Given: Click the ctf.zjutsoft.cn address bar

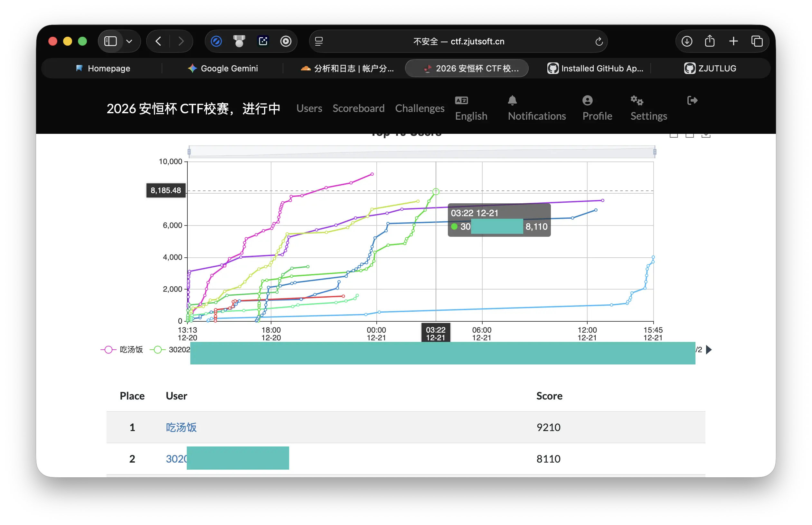Looking at the screenshot, I should point(458,41).
